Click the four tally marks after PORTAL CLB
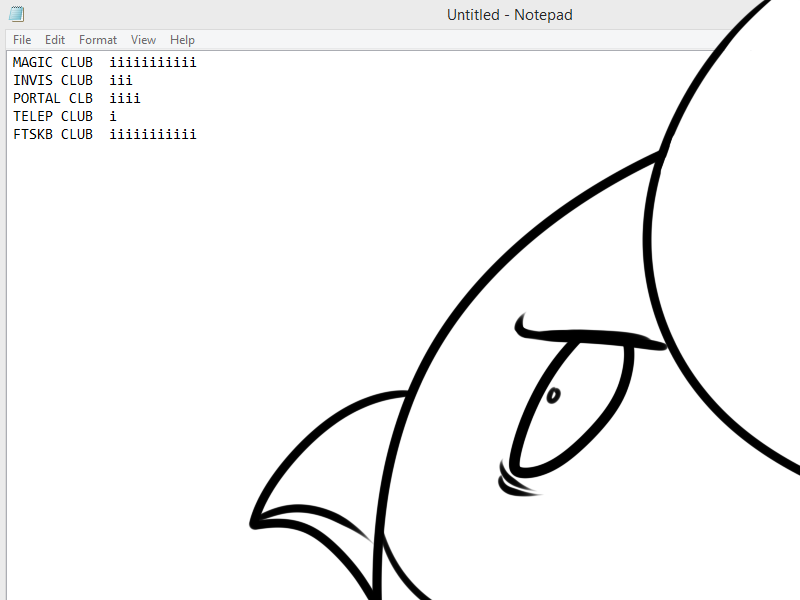 point(125,99)
